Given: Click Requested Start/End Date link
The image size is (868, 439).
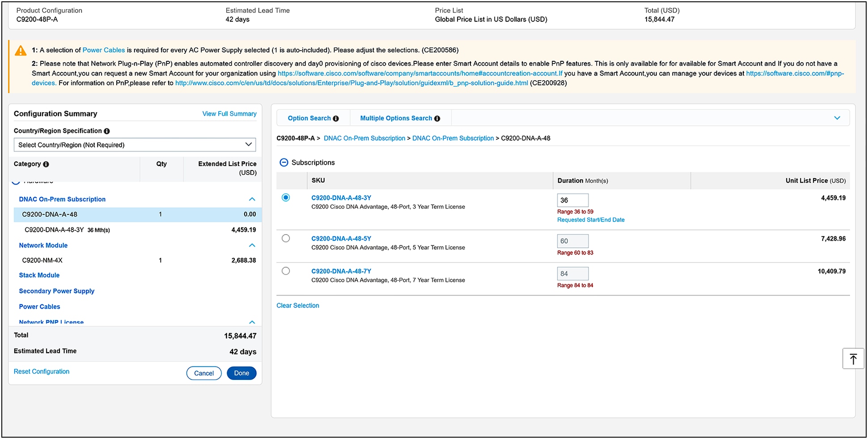Looking at the screenshot, I should click(x=591, y=220).
